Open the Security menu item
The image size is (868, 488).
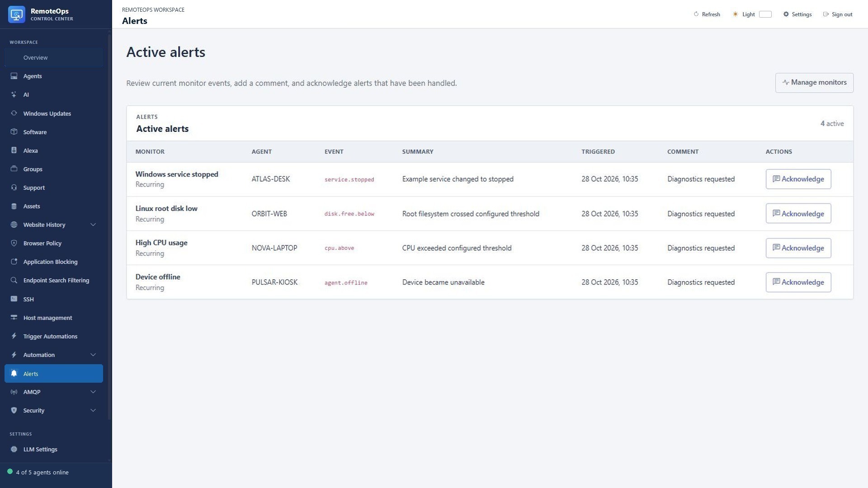pos(54,410)
